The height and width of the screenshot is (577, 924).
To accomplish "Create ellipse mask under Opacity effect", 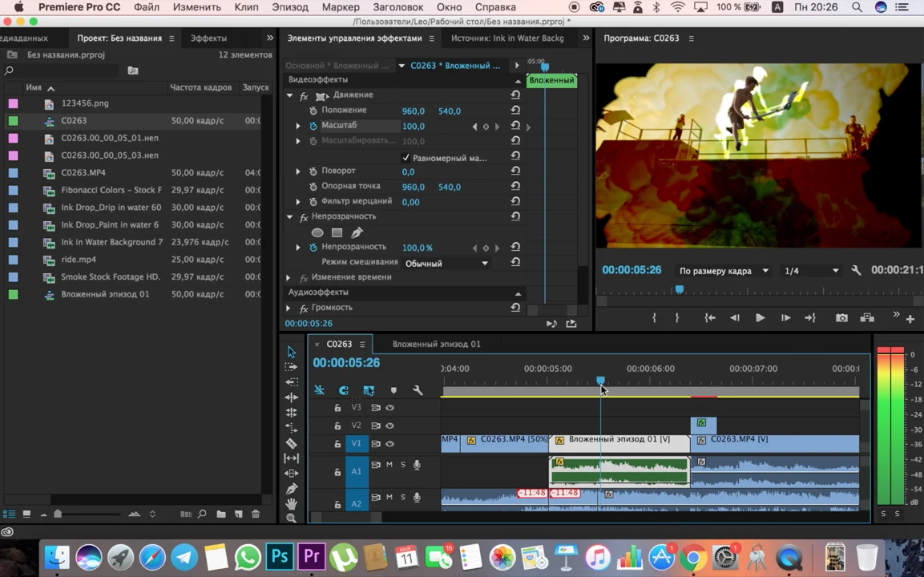I will click(317, 233).
